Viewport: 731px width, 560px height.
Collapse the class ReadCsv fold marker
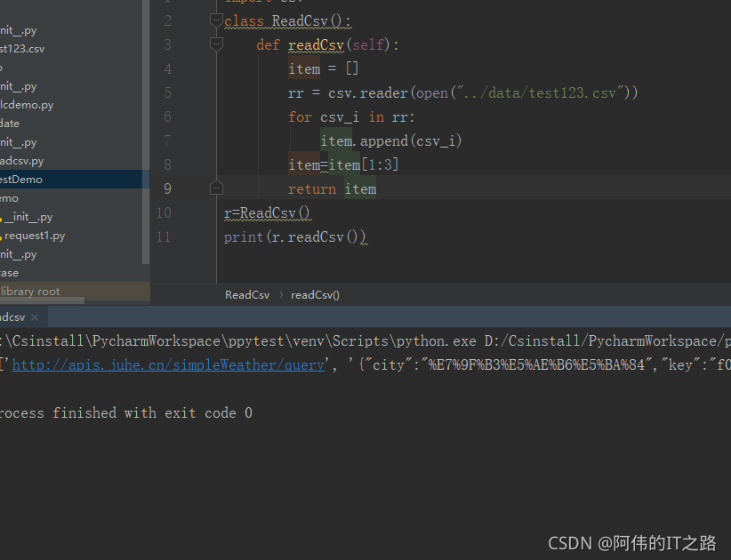pyautogui.click(x=216, y=20)
